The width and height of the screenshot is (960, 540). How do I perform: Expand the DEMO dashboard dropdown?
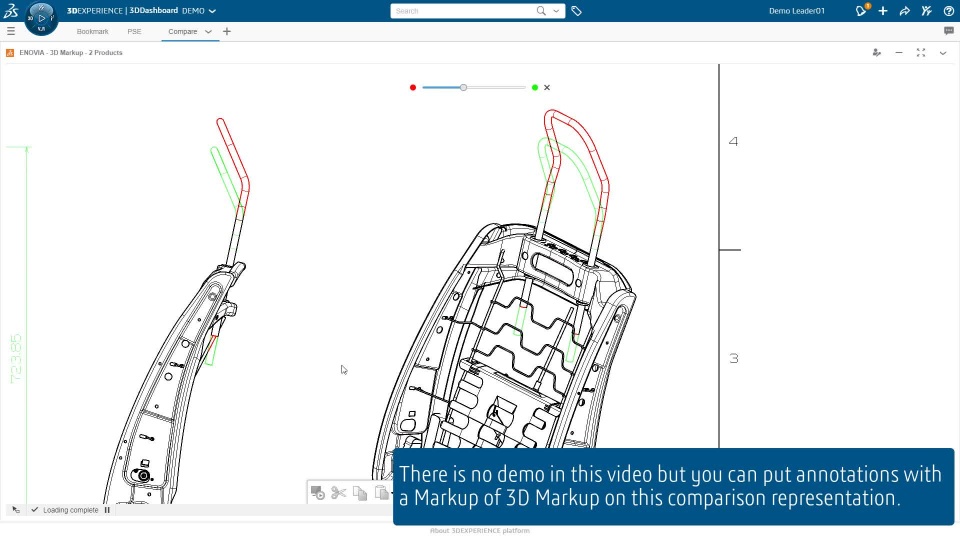point(212,11)
